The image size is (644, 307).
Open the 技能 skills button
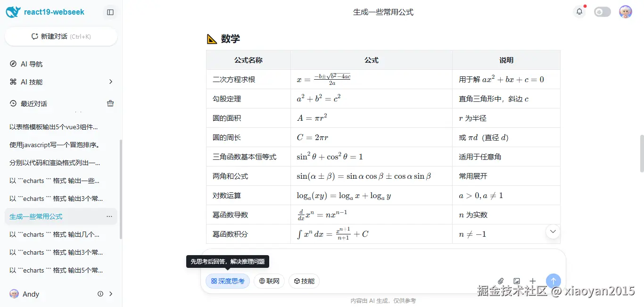pos(304,281)
